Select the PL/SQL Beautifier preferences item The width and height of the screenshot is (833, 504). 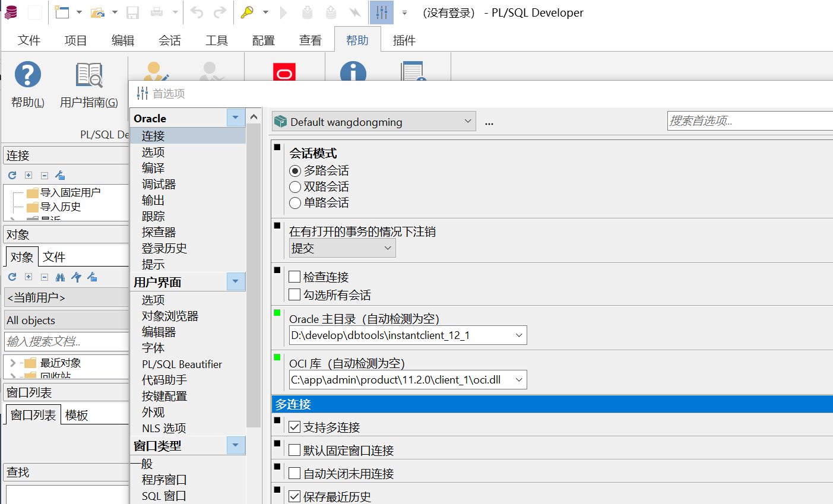pos(182,364)
